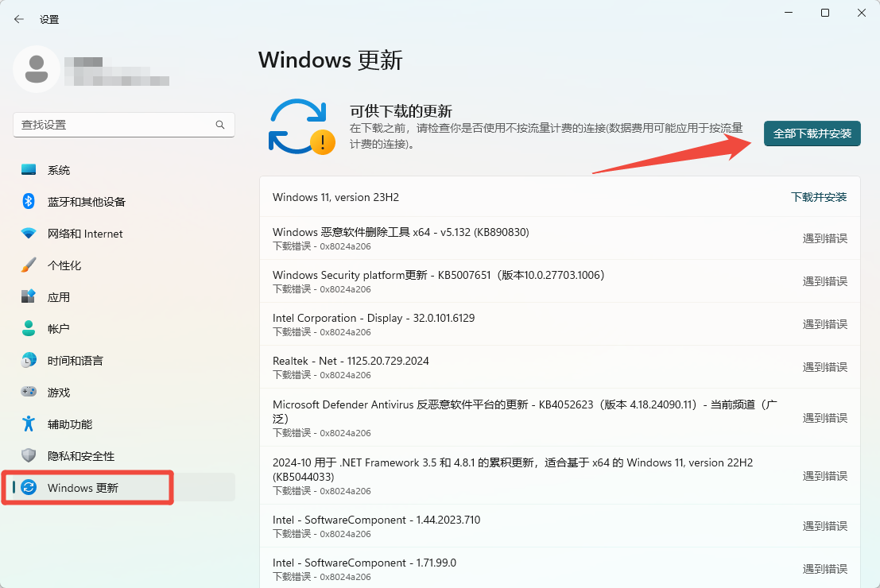Click the 隐私和安全性 shield icon

coord(29,455)
